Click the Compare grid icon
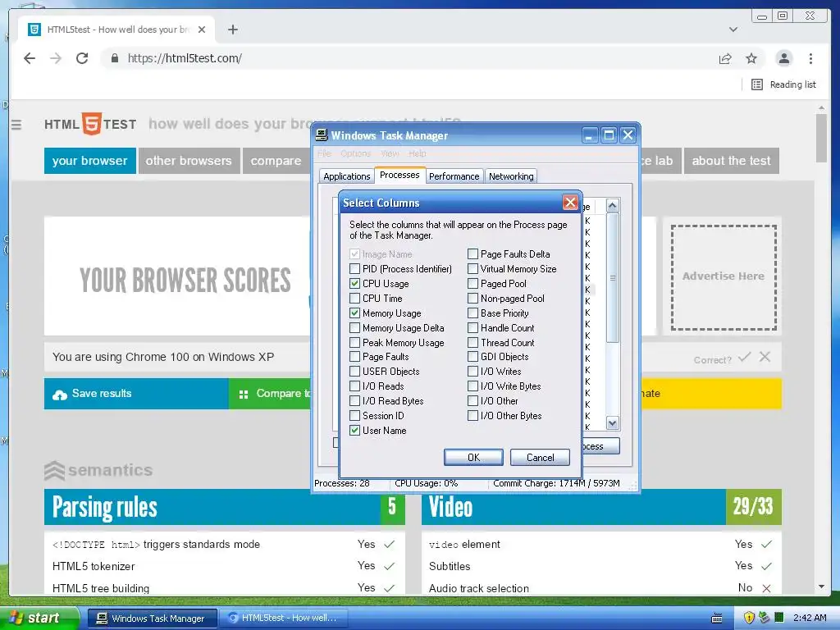 pos(243,395)
